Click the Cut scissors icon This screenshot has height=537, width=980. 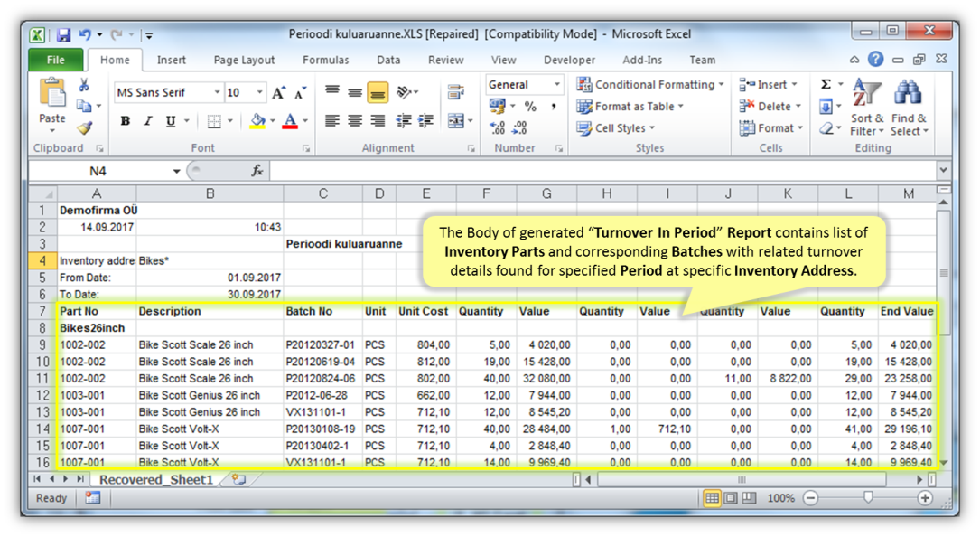coord(84,85)
